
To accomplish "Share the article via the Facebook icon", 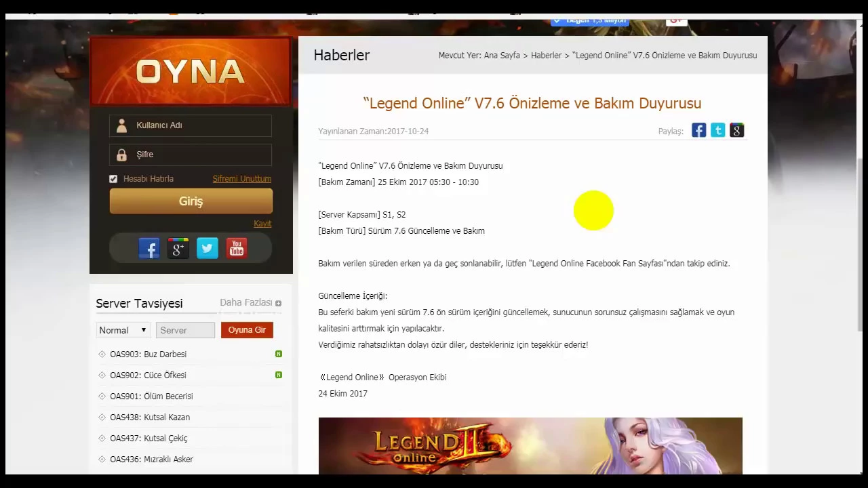I will pyautogui.click(x=699, y=131).
